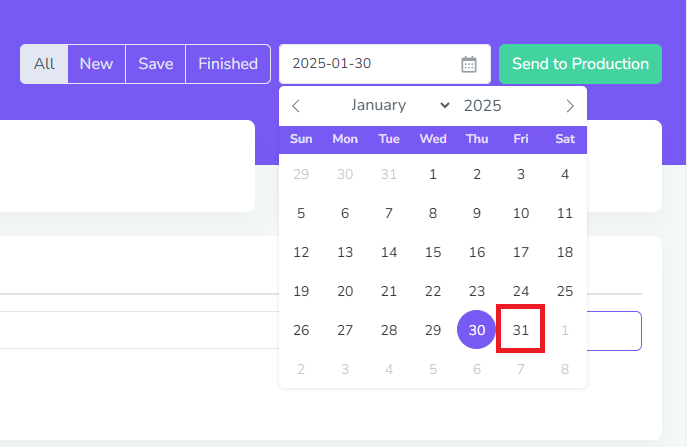The height and width of the screenshot is (447, 687).
Task: Click the 2025-01-30 date input field
Action: point(370,64)
